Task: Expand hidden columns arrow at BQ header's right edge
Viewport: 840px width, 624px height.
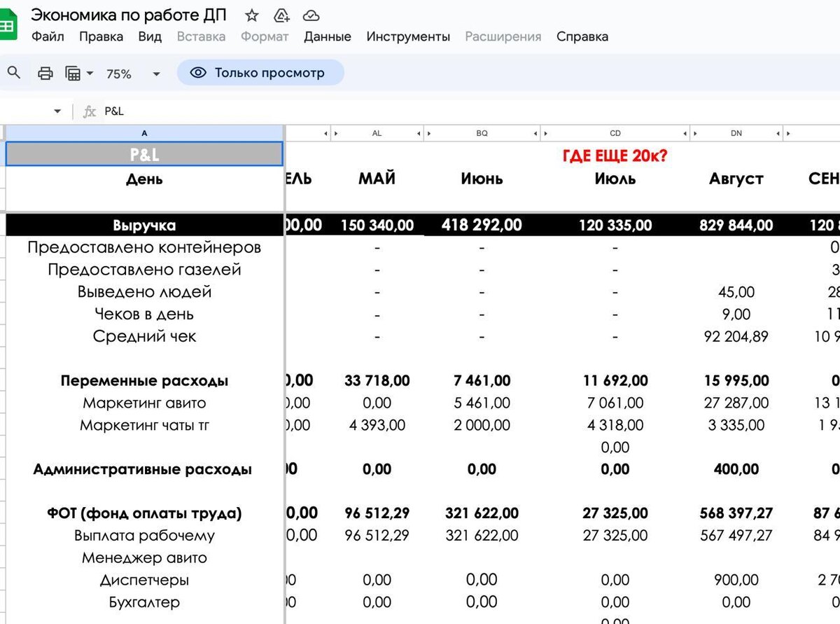Action: click(535, 133)
